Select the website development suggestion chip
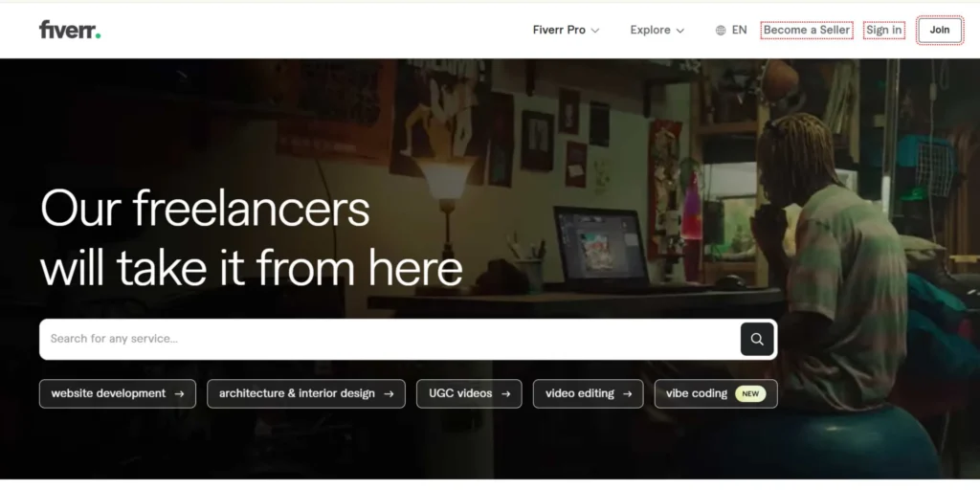980x490 pixels. 118,393
